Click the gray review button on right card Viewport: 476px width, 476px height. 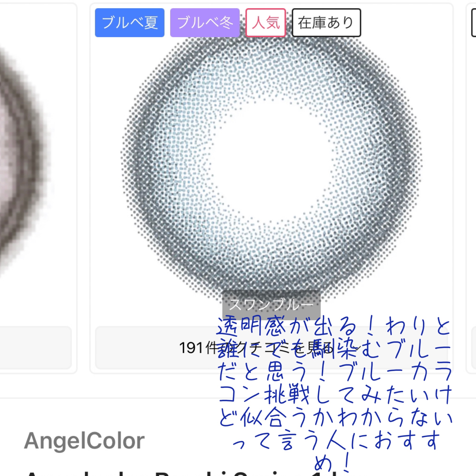tap(474, 348)
